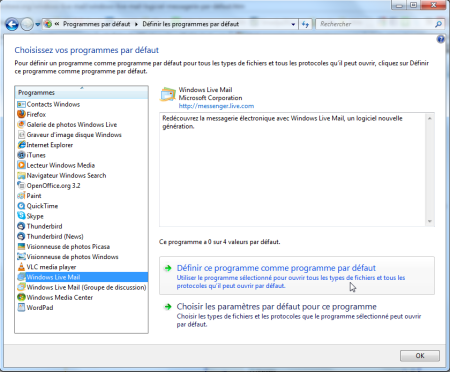The height and width of the screenshot is (372, 450).
Task: Click the OpenOffice.org 3.2 icon
Action: pos(21,186)
